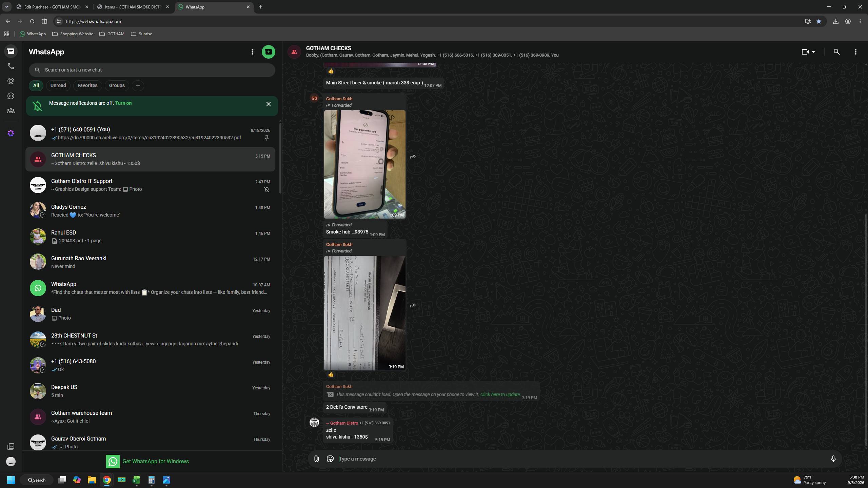Screen dimensions: 868x488
Task: Open the Meta AI icon
Action: [11, 133]
